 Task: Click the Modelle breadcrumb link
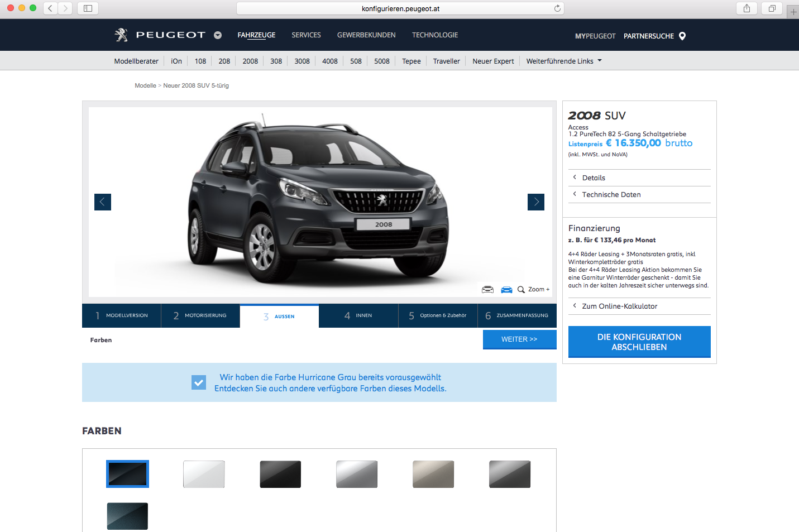point(145,85)
